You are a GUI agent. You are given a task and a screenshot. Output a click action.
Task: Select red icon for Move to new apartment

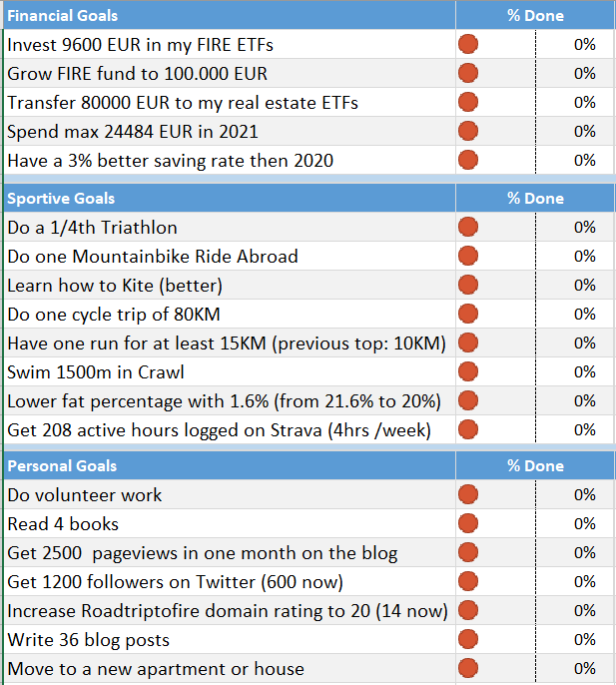point(467,669)
